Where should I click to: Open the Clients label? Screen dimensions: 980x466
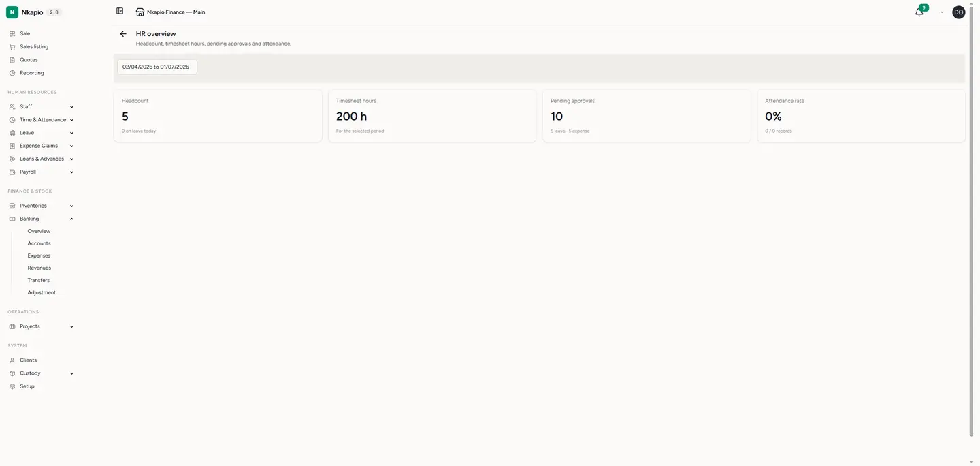[x=28, y=360]
